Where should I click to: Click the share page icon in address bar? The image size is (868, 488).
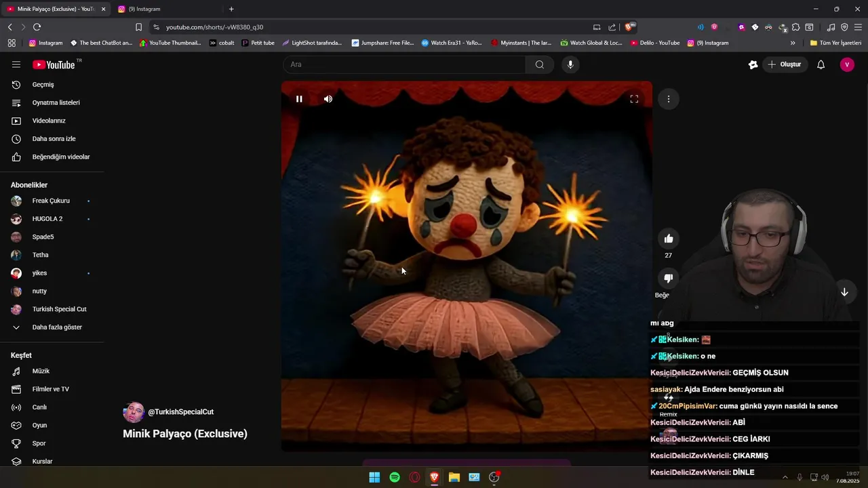612,27
